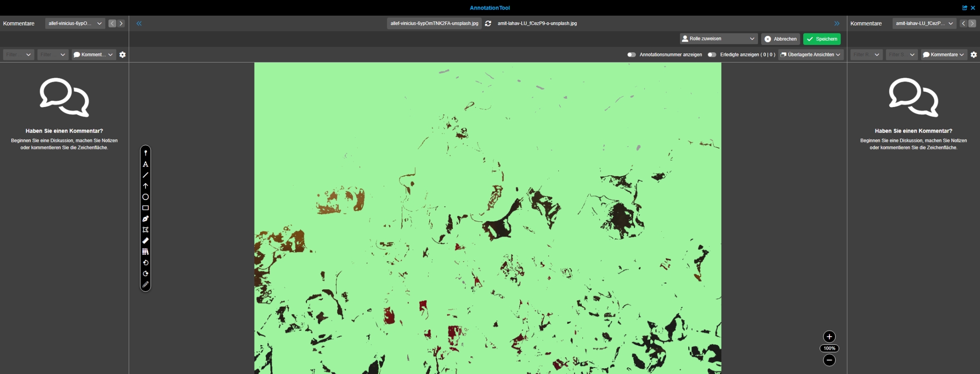Image resolution: width=980 pixels, height=374 pixels.
Task: Select the amit-lahav-LU_fCezP9-o-unsplash.jpg tab
Action: click(537, 23)
